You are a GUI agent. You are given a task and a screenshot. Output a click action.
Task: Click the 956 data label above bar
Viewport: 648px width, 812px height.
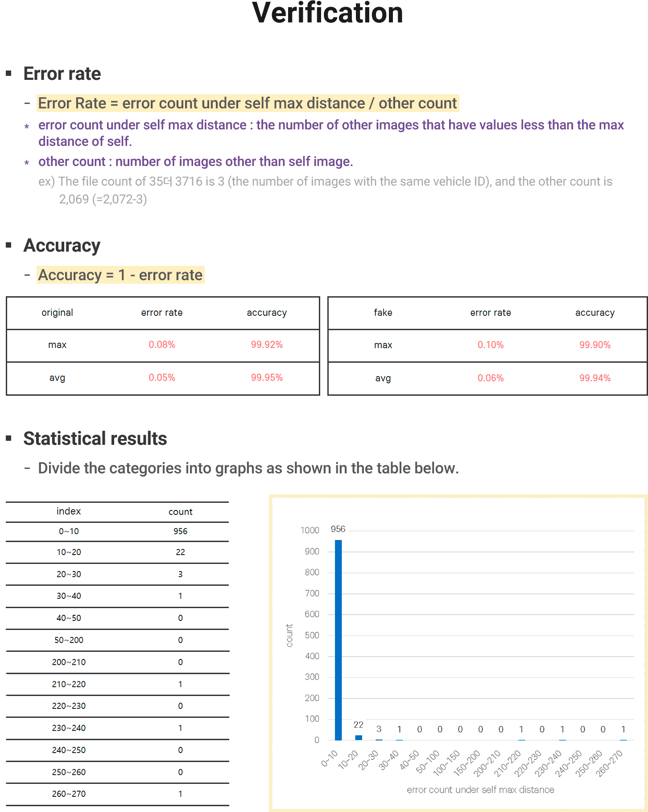pyautogui.click(x=338, y=530)
